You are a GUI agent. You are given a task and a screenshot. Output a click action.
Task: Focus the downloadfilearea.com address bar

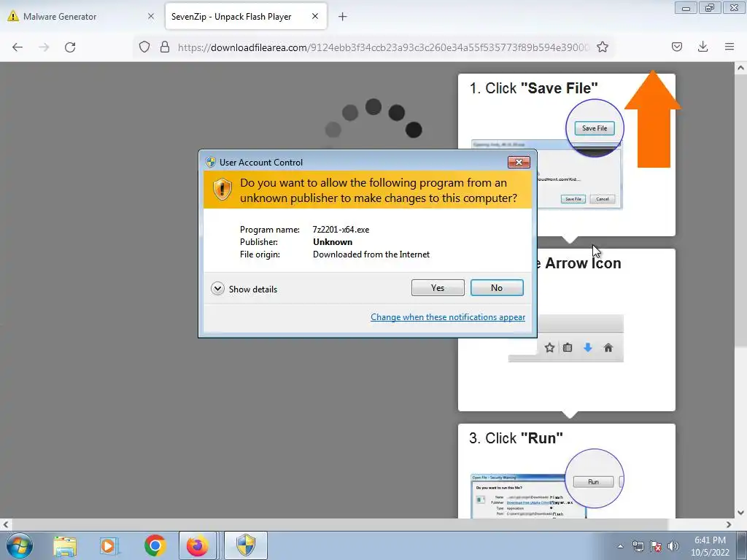click(384, 47)
